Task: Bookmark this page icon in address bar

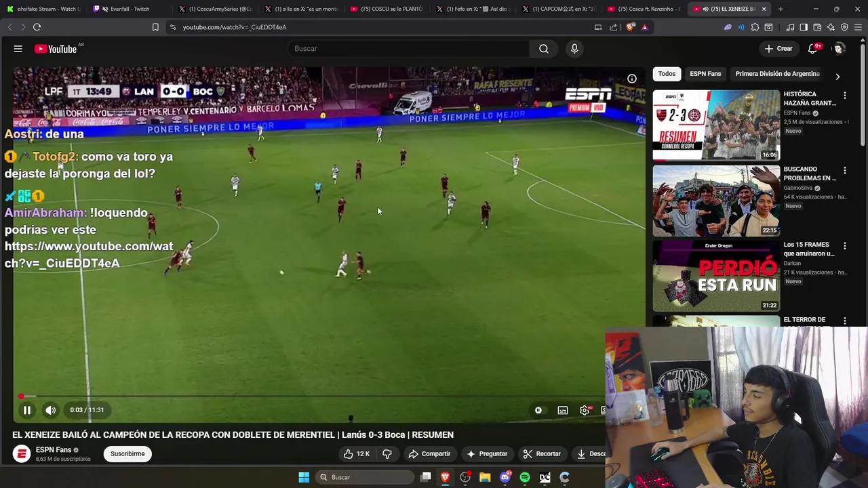Action: tap(155, 27)
